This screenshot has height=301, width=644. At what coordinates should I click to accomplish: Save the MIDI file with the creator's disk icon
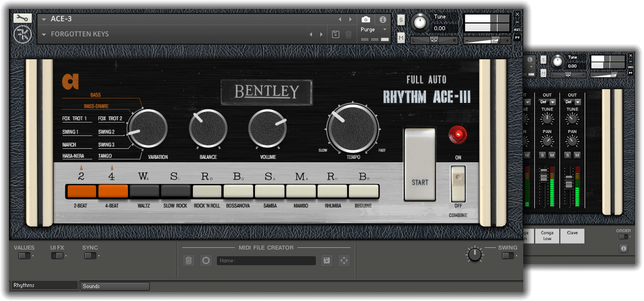pyautogui.click(x=326, y=260)
